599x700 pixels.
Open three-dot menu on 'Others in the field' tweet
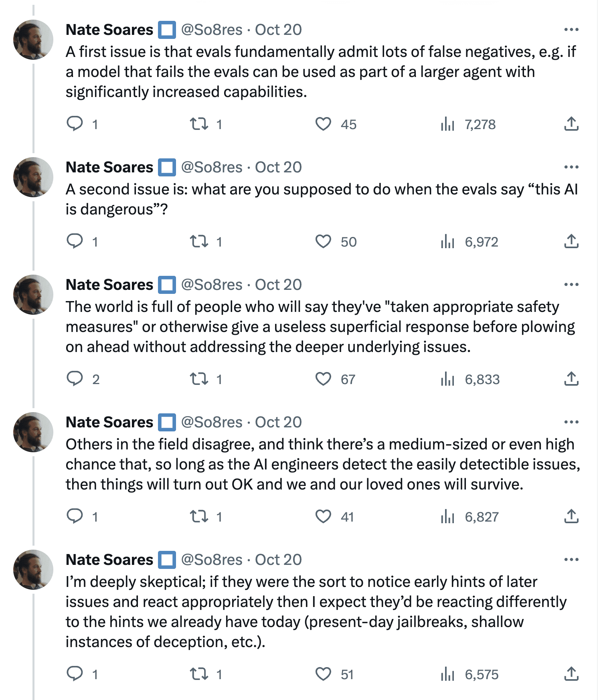tap(571, 422)
